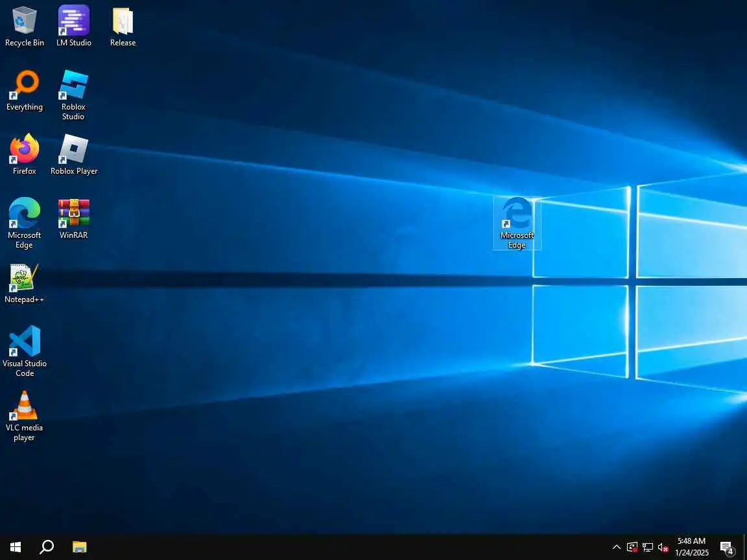Select the Roblox Player shortcut
This screenshot has height=560, width=747.
(74, 155)
